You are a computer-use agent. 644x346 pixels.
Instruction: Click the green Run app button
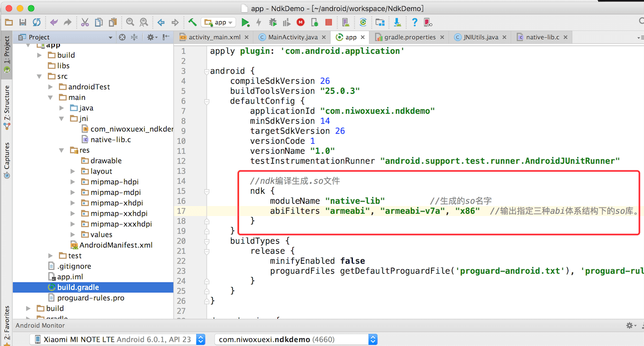click(245, 22)
